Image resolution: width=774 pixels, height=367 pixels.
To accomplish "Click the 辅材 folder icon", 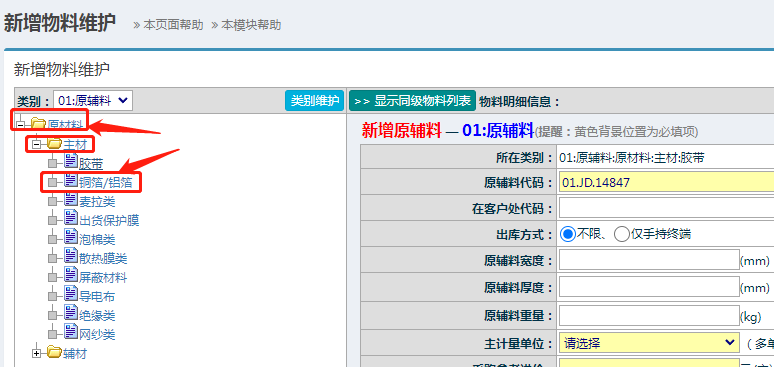I will click(54, 352).
